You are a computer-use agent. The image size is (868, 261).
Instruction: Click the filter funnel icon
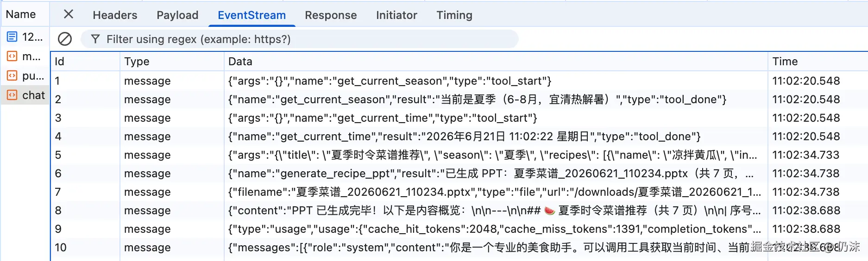(x=95, y=39)
